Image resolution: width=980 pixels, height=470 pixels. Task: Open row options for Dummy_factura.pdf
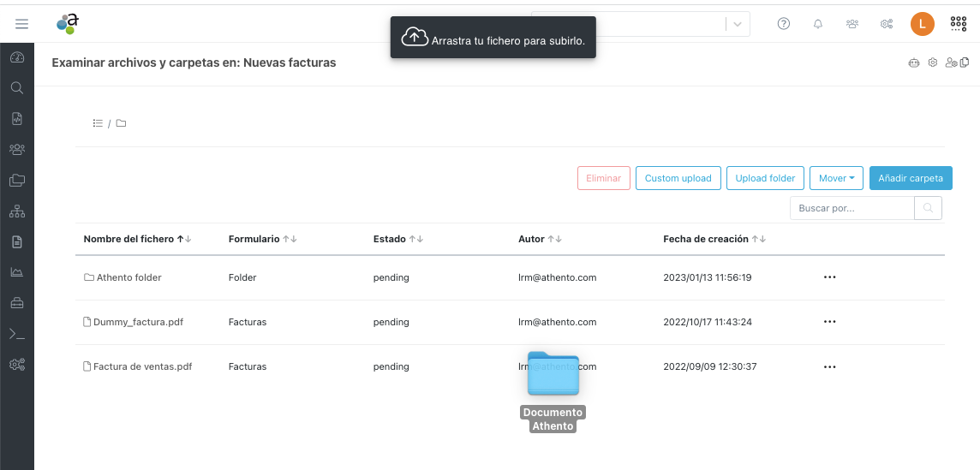click(829, 322)
